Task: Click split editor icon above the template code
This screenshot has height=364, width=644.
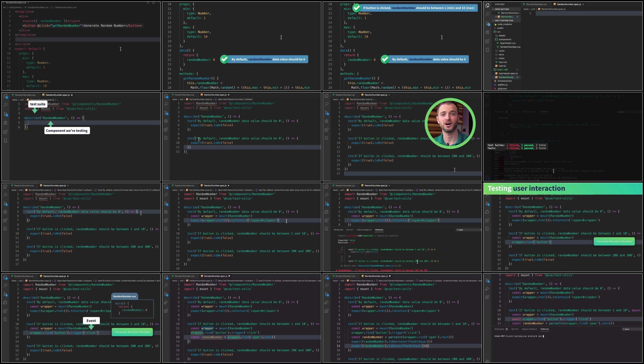Action: point(153,3)
